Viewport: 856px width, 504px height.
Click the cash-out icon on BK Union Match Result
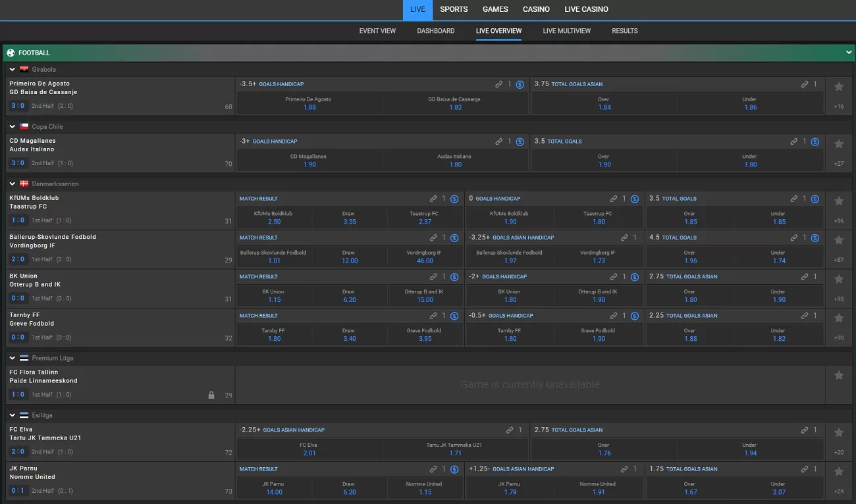point(454,277)
